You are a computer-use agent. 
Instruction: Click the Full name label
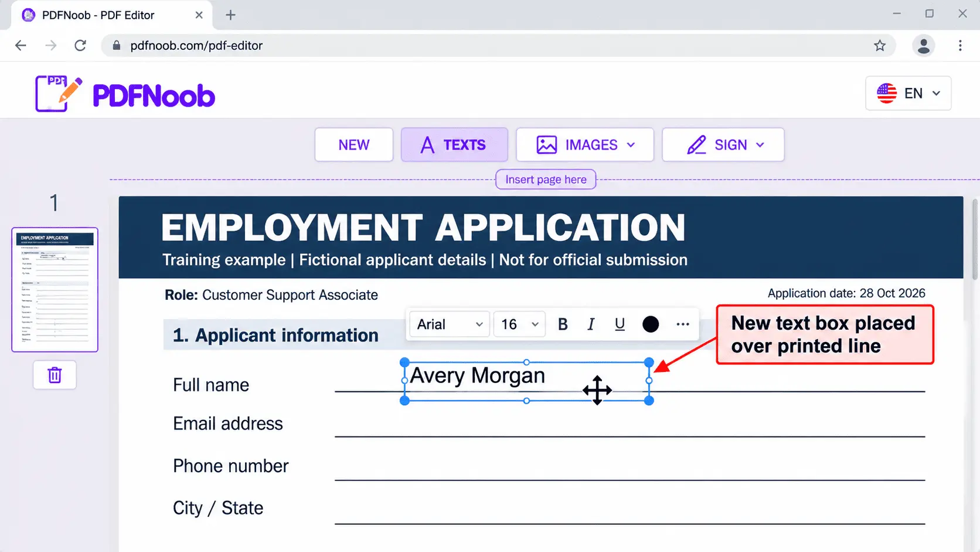pos(211,385)
